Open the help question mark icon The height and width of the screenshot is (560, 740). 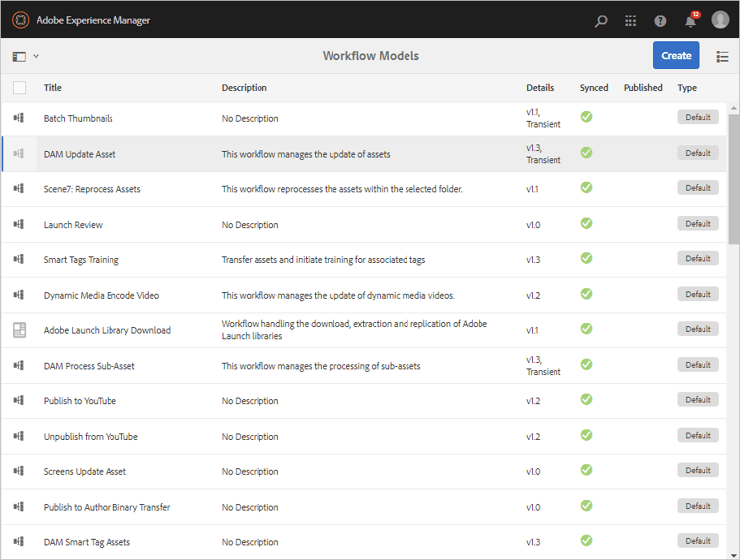(x=660, y=21)
